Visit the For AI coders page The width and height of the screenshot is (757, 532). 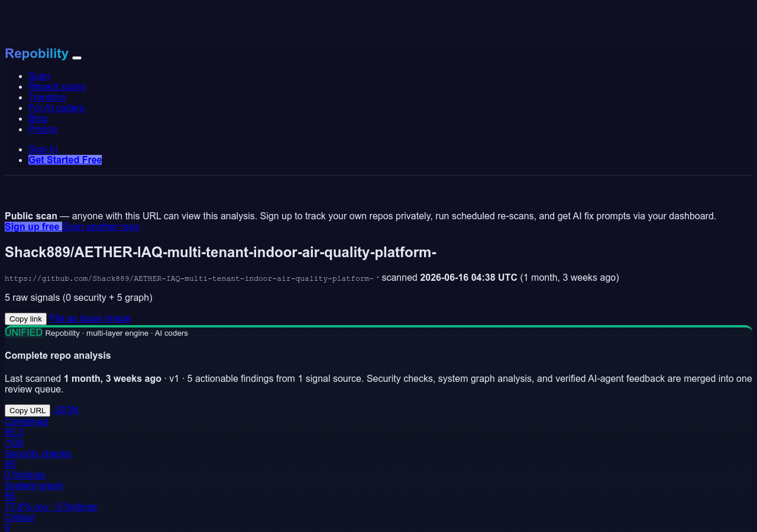click(x=56, y=108)
